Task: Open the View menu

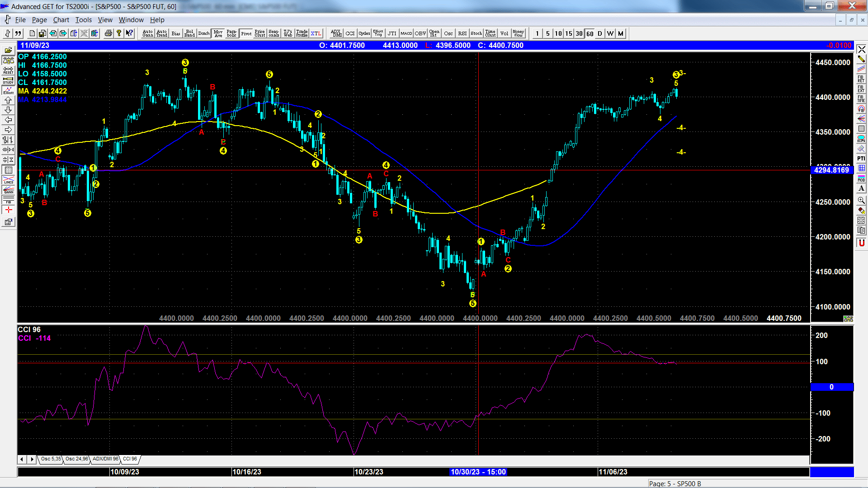Action: (105, 20)
